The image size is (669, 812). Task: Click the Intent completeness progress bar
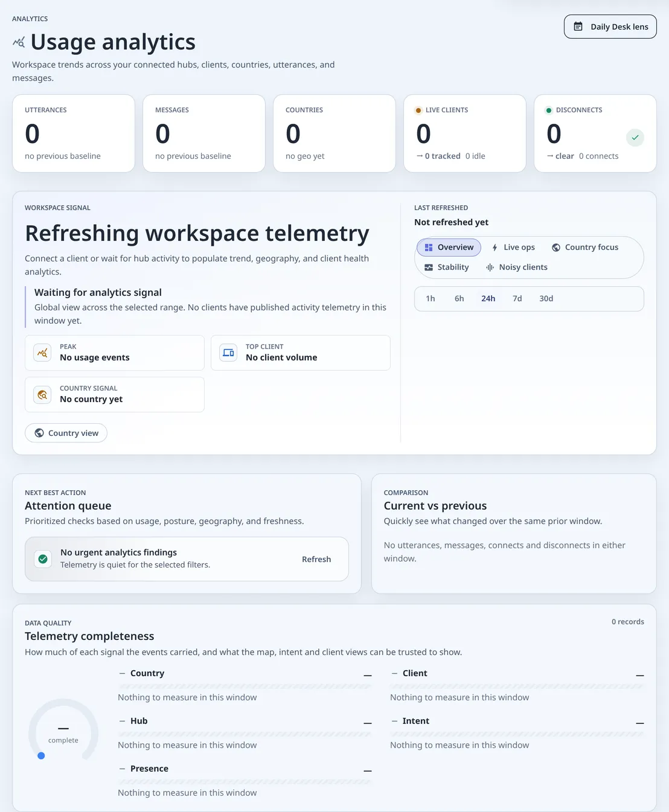[517, 734]
